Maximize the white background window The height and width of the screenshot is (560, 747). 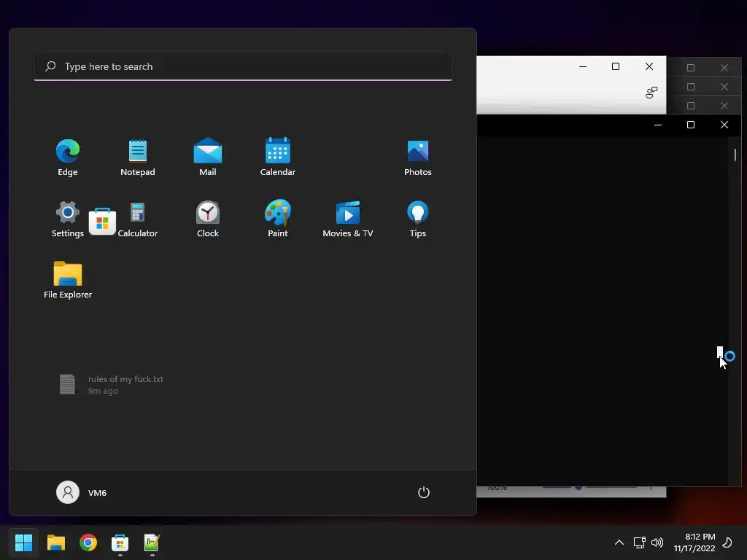pos(616,66)
